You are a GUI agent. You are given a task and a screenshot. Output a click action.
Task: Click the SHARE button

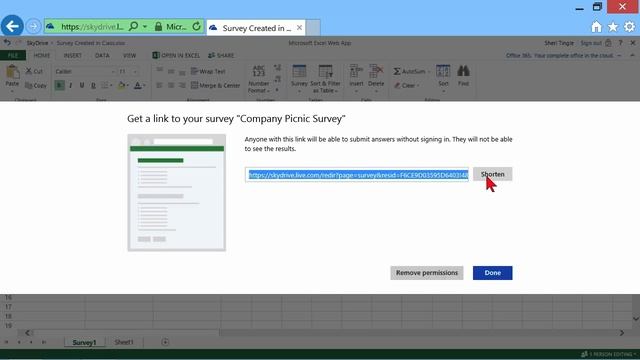[221, 56]
